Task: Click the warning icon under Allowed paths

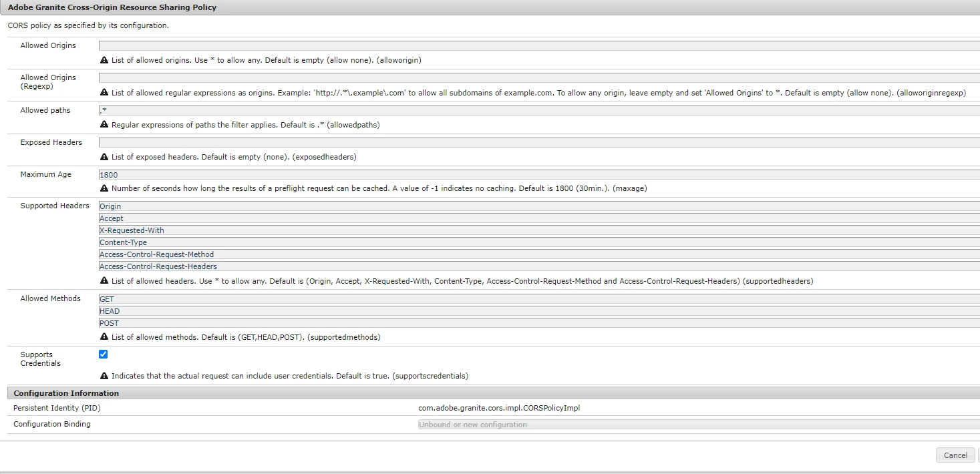Action: [104, 125]
